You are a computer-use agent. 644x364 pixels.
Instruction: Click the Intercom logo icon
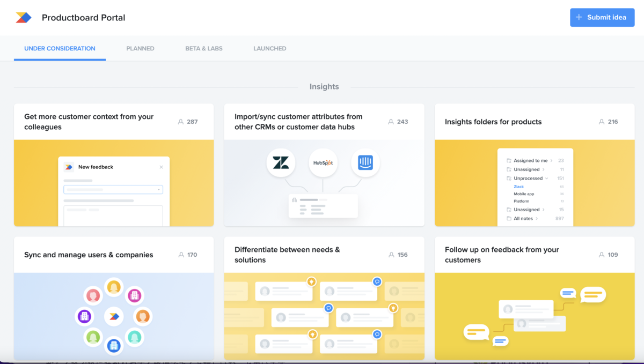pos(365,163)
